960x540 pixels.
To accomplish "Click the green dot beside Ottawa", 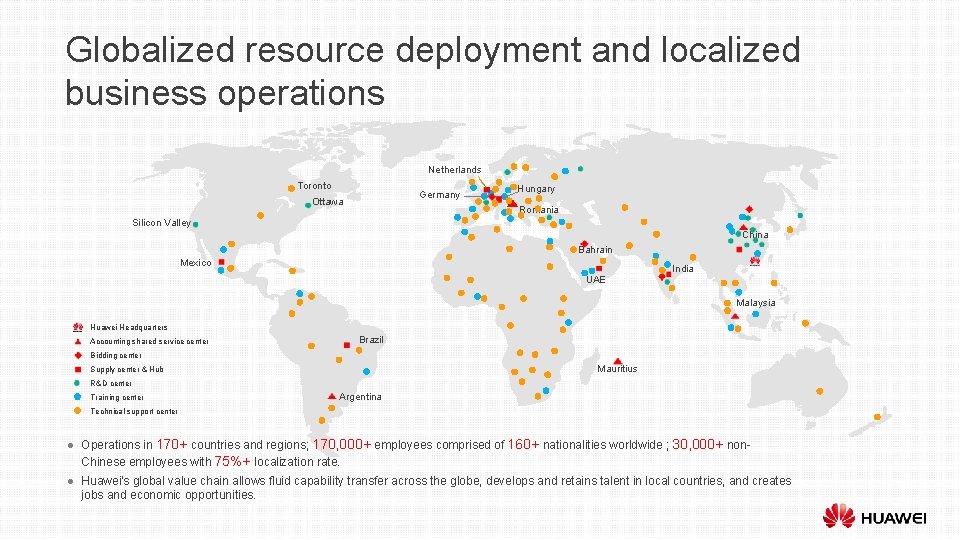I will [x=308, y=205].
